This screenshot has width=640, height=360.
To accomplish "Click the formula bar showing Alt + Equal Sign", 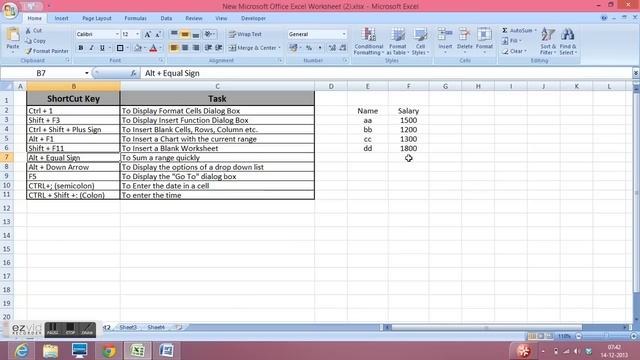I will (386, 73).
